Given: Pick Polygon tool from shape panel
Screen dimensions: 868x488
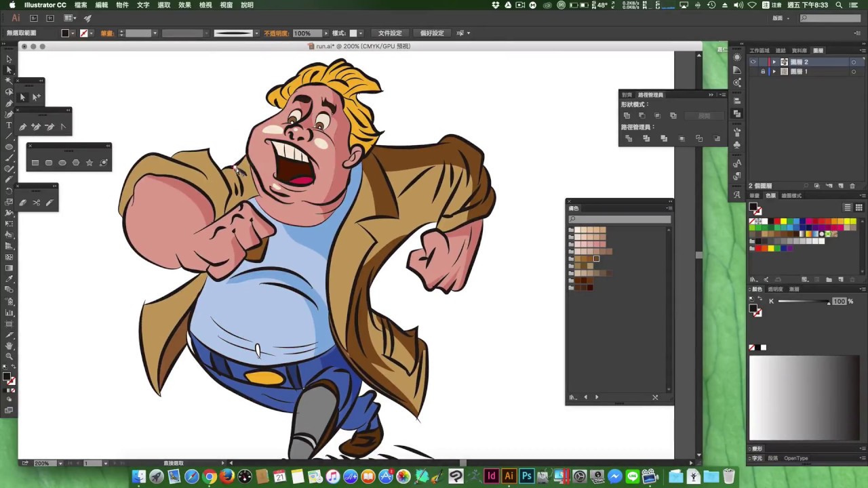Looking at the screenshot, I should (x=76, y=163).
